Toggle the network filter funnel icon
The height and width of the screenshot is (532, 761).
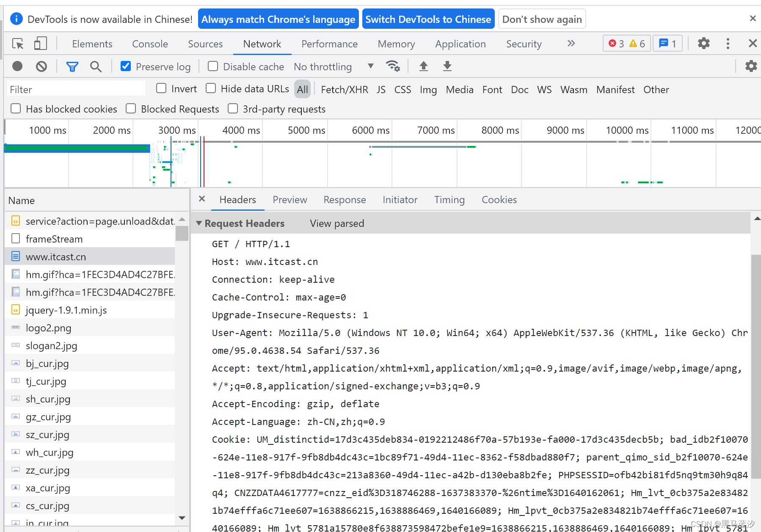(x=72, y=66)
